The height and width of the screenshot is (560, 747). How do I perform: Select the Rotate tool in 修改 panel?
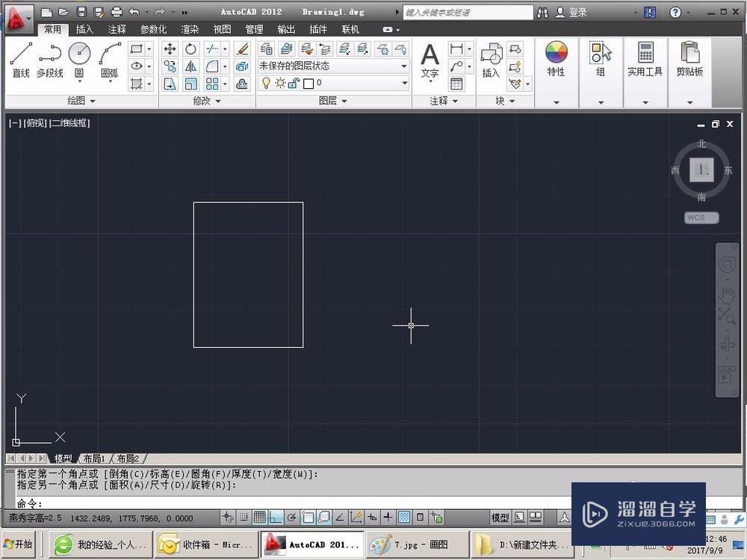point(190,48)
